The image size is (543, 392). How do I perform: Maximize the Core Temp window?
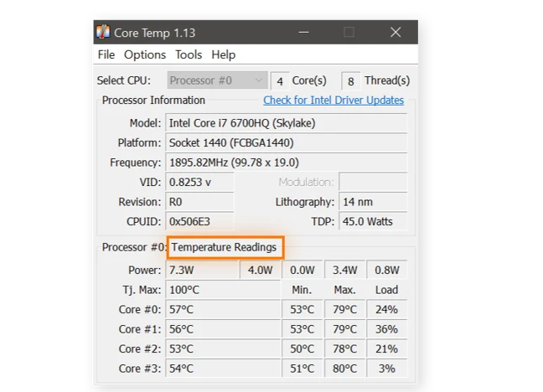click(x=349, y=33)
